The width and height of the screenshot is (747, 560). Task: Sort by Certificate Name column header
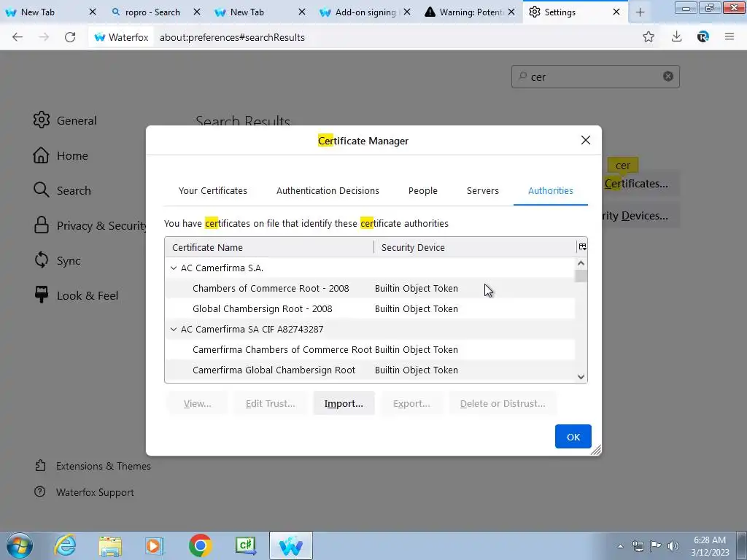pyautogui.click(x=269, y=247)
